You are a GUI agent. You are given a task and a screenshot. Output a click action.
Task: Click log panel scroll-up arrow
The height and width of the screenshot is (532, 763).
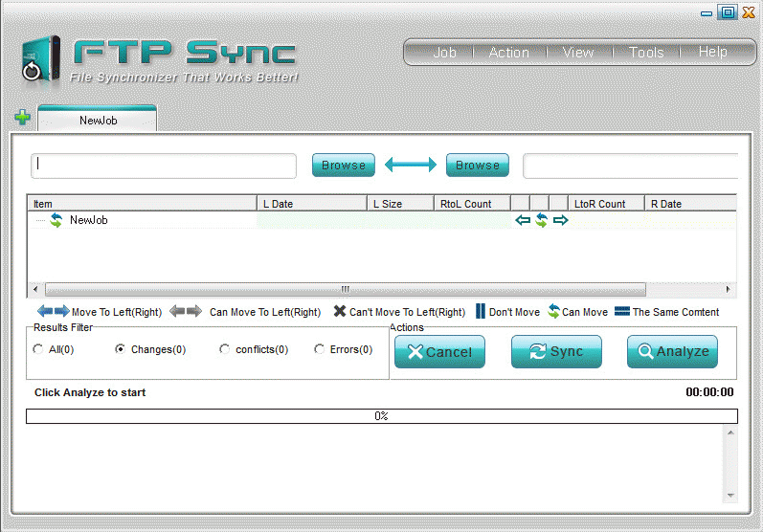tap(730, 432)
